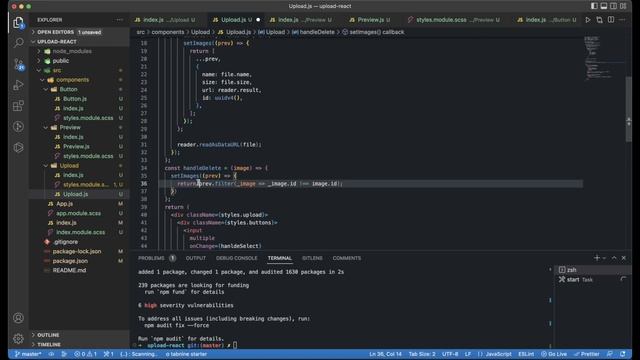The image size is (640, 360).
Task: Select the start Task terminal
Action: coord(592,280)
